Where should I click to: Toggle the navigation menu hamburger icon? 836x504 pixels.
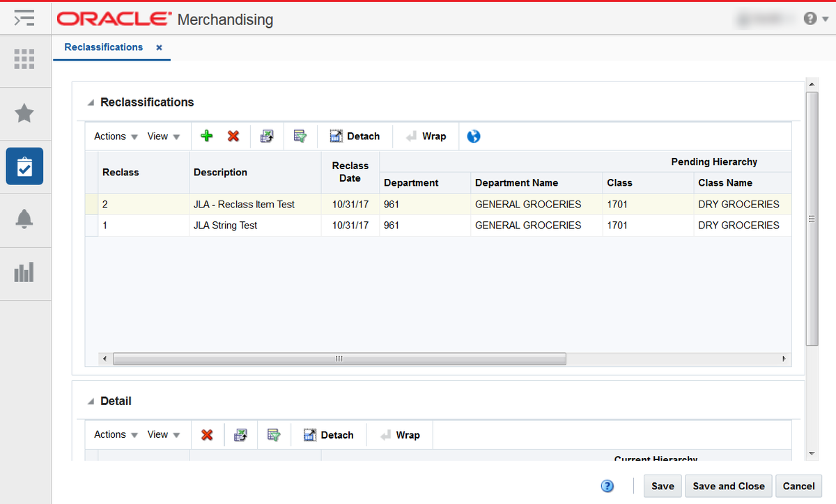click(x=24, y=18)
